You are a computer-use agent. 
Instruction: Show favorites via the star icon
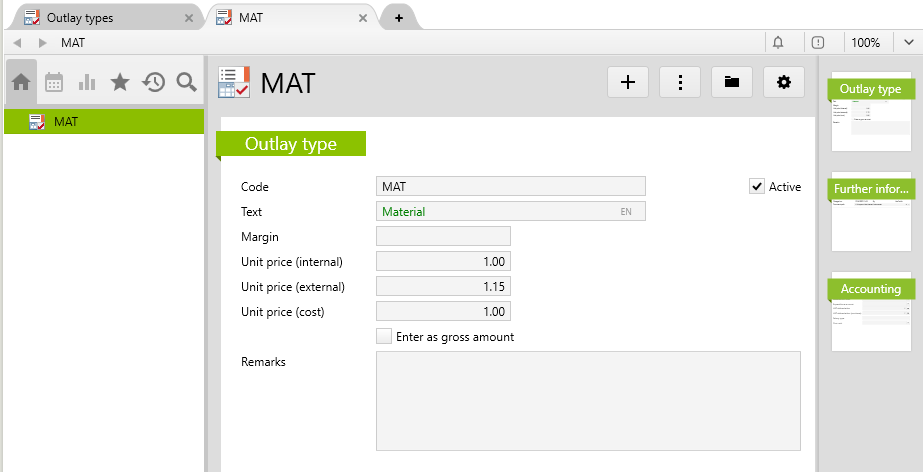120,83
